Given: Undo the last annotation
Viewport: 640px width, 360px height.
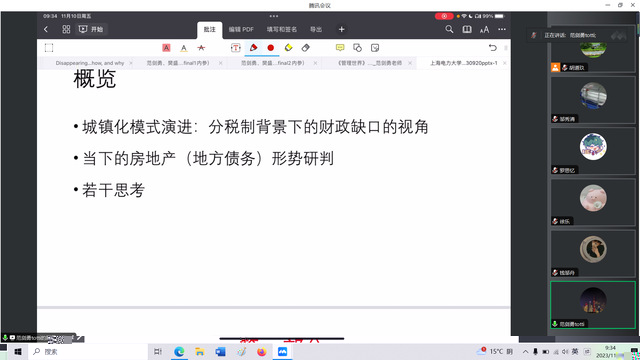Looking at the screenshot, I should [493, 48].
